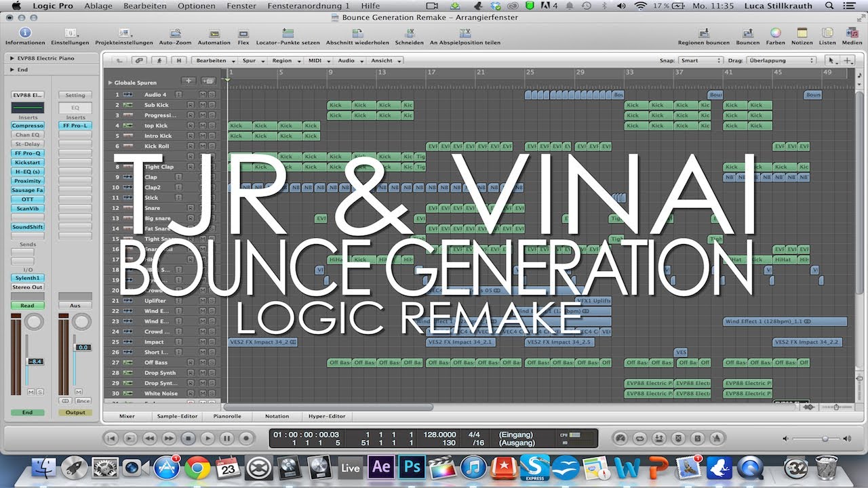Switch to the Pianorolle tab
The image size is (868, 488).
[x=227, y=416]
